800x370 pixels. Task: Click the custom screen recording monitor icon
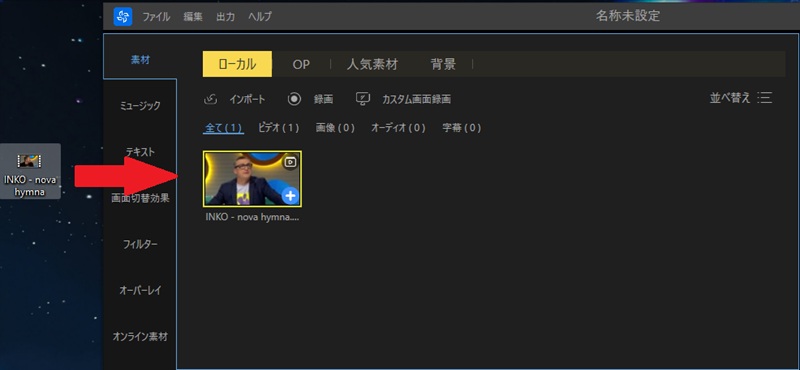point(363,99)
